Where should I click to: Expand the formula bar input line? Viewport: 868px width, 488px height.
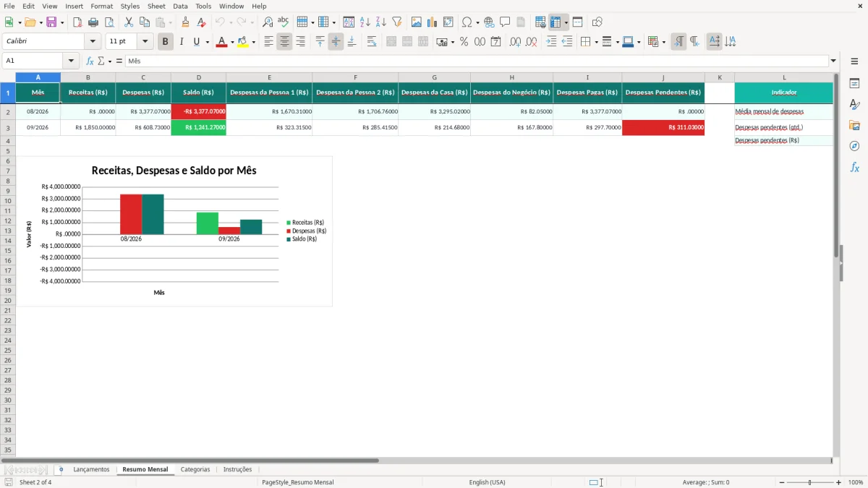[x=833, y=61]
